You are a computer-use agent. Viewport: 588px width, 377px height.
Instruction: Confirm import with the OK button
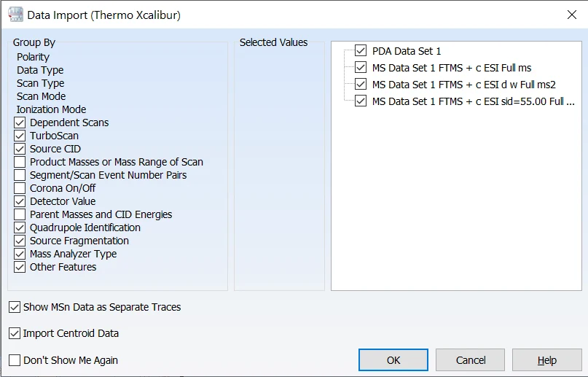[x=393, y=360]
